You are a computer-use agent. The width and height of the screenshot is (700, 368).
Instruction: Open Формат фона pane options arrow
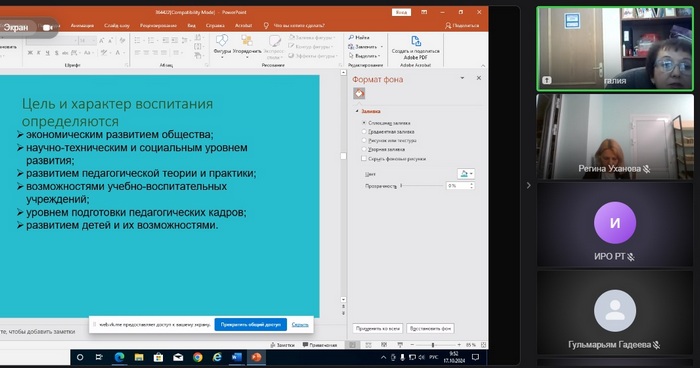click(x=462, y=78)
